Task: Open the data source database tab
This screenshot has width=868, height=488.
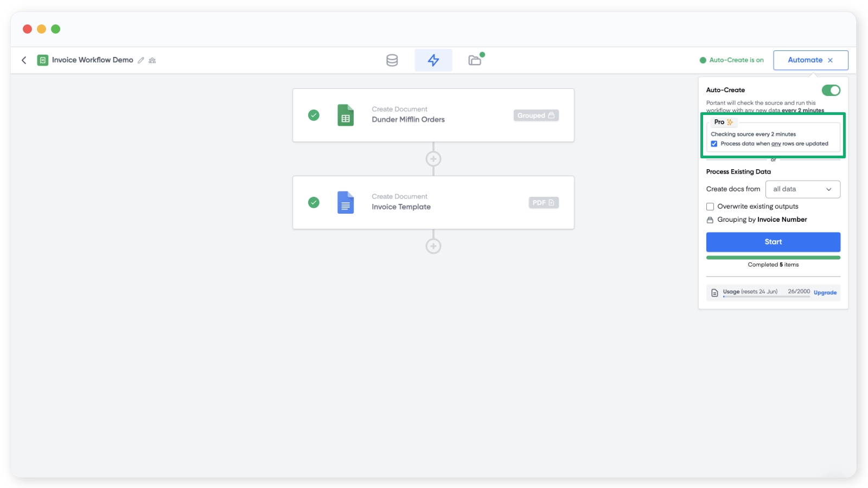Action: click(x=392, y=60)
